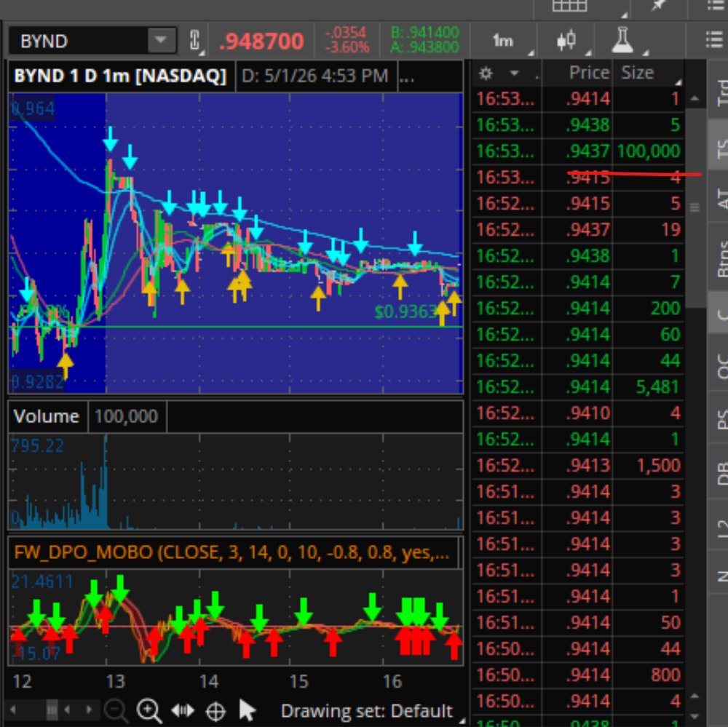Click the 14 hour label on time axis
728x727 pixels.
tap(208, 681)
